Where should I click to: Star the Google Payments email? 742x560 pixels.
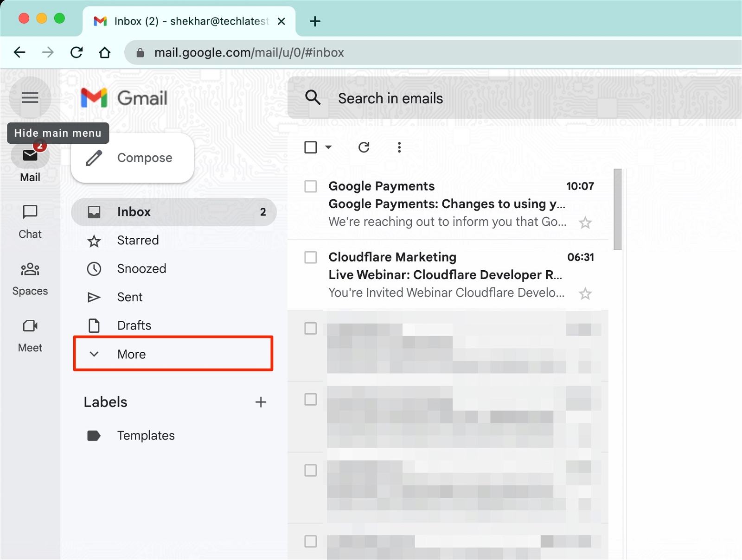585,222
